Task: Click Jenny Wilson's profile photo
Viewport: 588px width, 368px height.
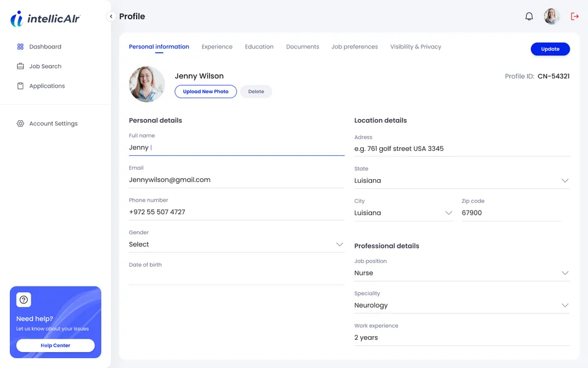Action: (147, 84)
